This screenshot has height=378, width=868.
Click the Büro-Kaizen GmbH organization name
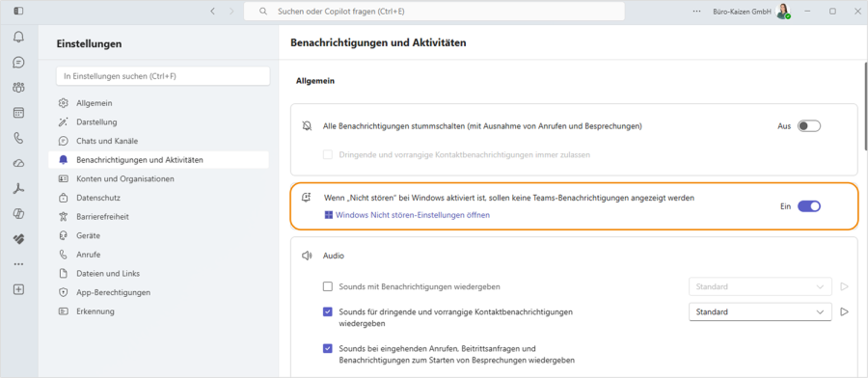point(742,11)
